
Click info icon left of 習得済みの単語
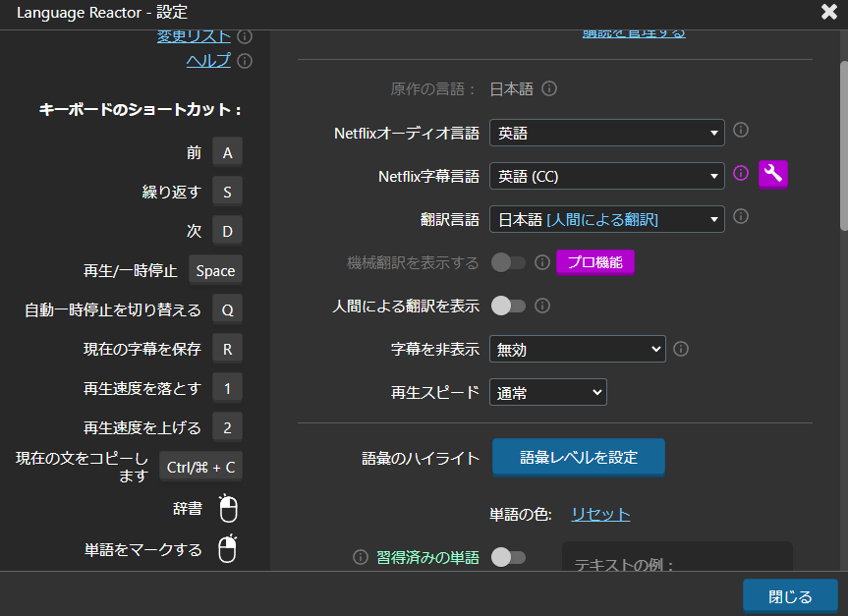click(x=361, y=557)
